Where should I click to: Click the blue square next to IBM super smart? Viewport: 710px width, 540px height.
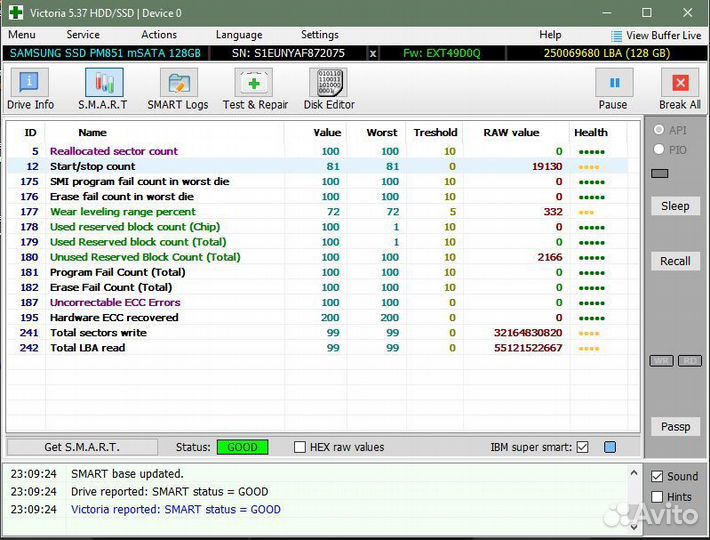(x=610, y=447)
